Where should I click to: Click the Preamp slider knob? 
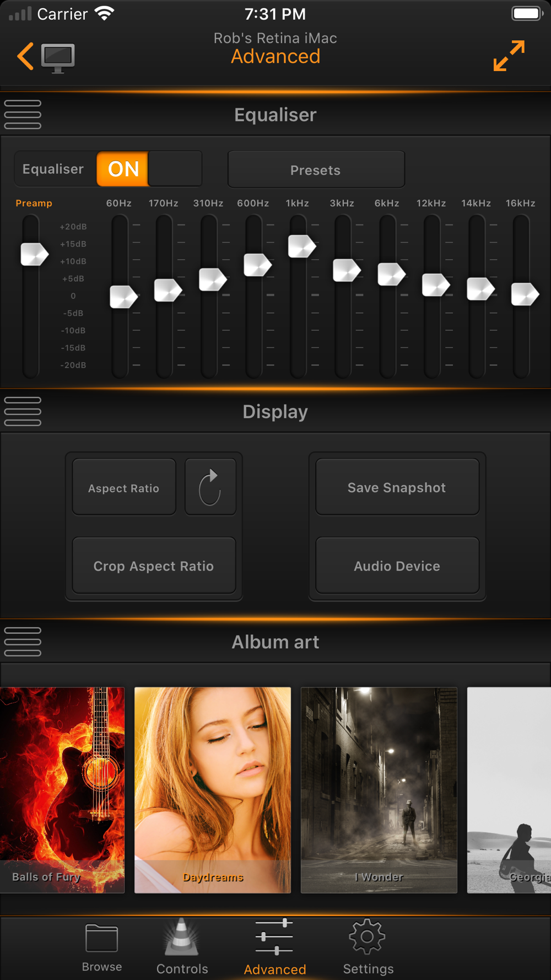coord(34,254)
